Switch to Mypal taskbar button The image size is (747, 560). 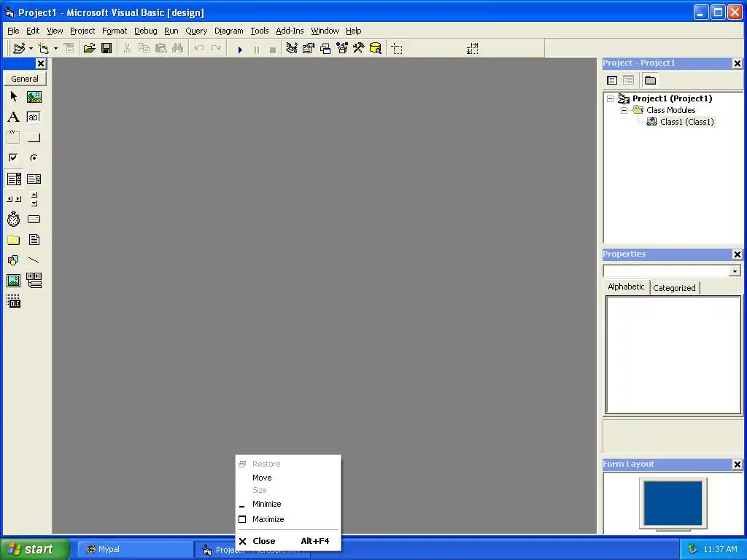135,550
